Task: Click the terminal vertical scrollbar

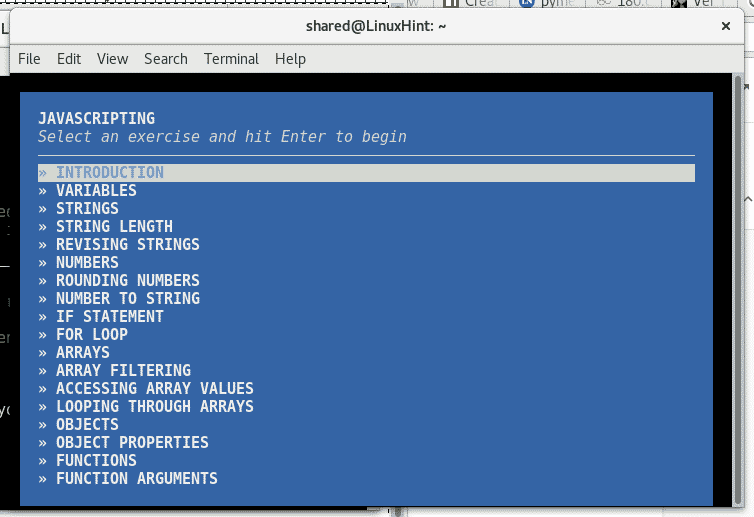Action: [739, 289]
